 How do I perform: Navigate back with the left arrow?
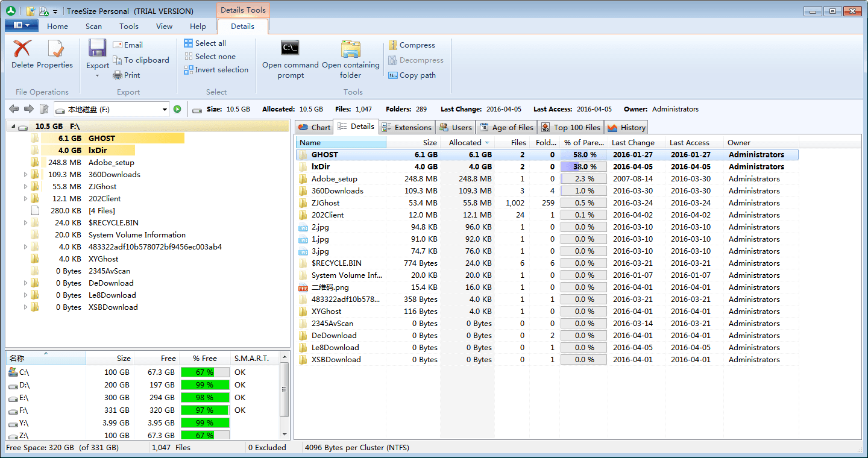click(14, 109)
